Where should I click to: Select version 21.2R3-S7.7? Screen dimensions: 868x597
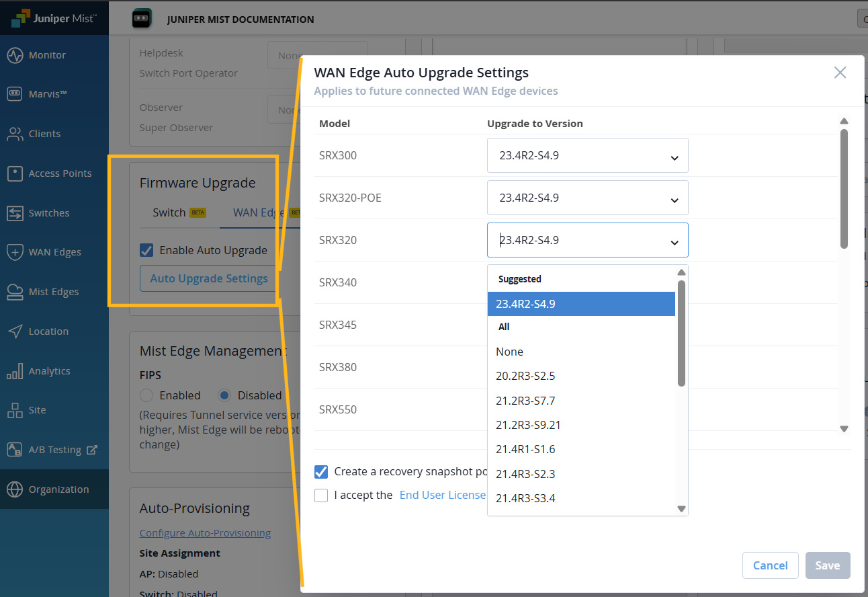(581, 401)
